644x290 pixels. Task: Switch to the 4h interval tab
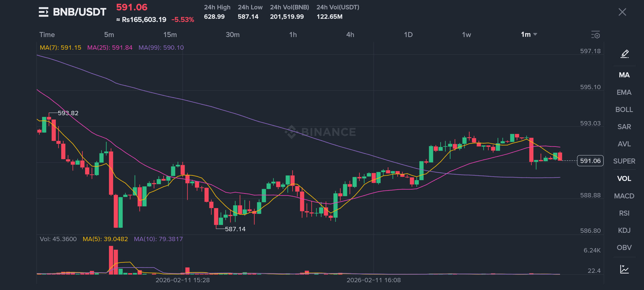point(350,35)
